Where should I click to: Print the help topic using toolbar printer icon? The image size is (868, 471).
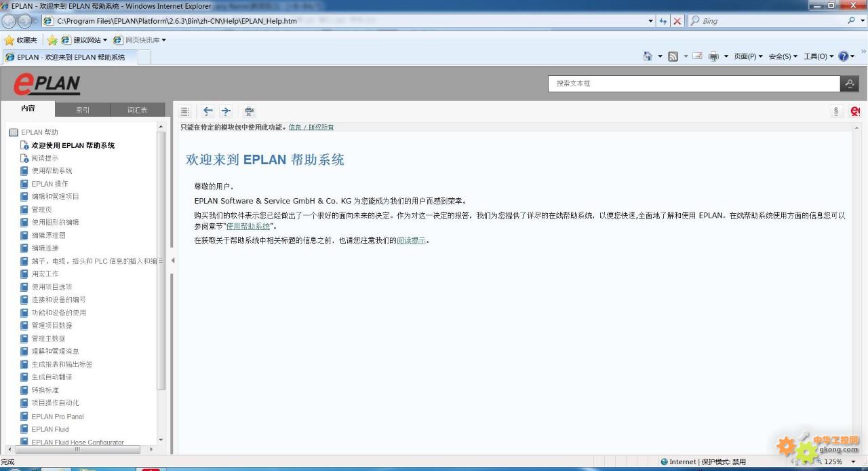[x=249, y=111]
